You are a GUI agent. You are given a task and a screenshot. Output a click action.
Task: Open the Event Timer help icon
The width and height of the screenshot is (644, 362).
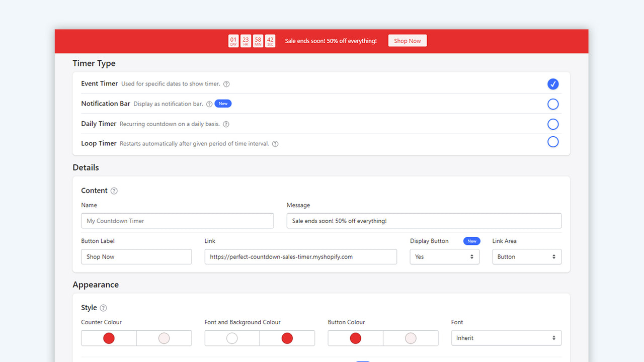[x=226, y=84]
